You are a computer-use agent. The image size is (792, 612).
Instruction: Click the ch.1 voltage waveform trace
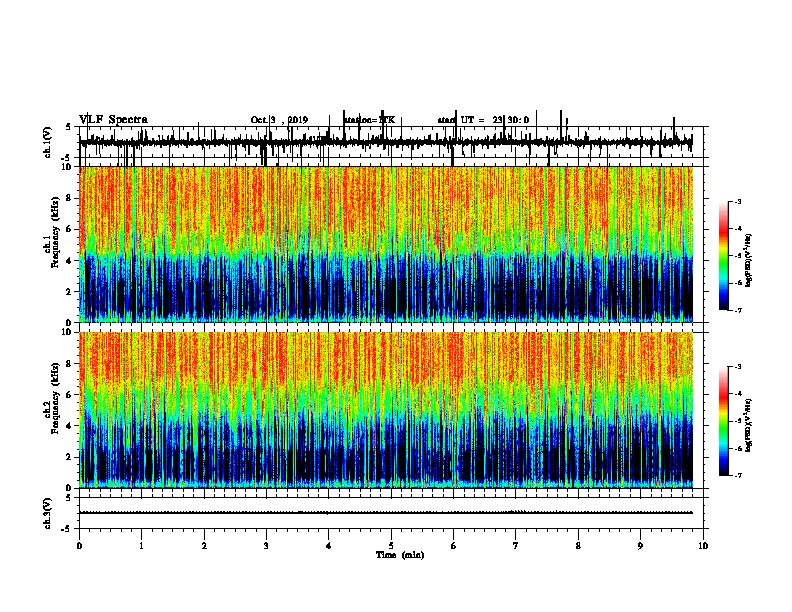coord(386,143)
